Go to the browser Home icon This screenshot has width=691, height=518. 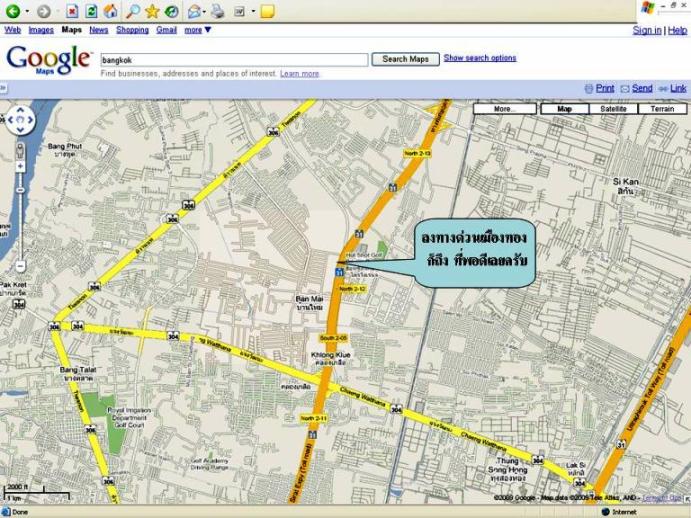(x=110, y=11)
